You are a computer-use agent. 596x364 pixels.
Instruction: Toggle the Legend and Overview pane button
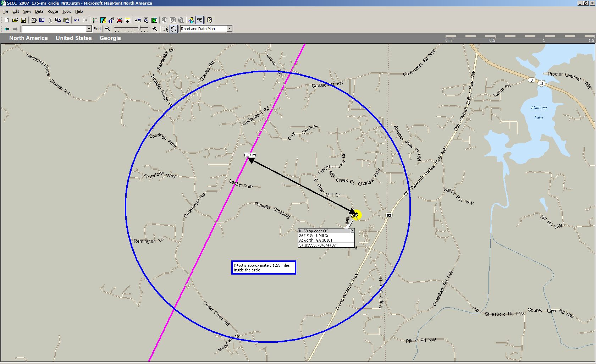click(95, 20)
